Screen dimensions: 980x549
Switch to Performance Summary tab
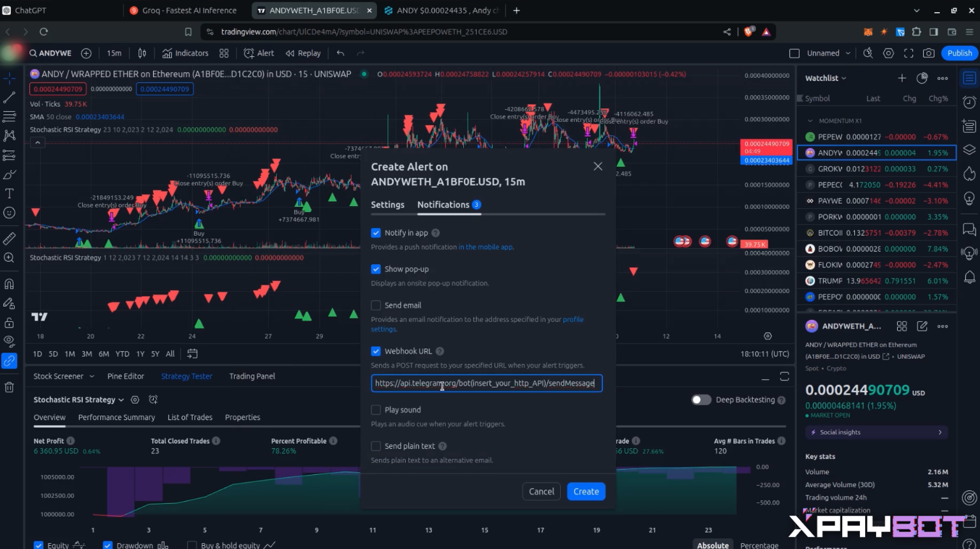click(117, 417)
